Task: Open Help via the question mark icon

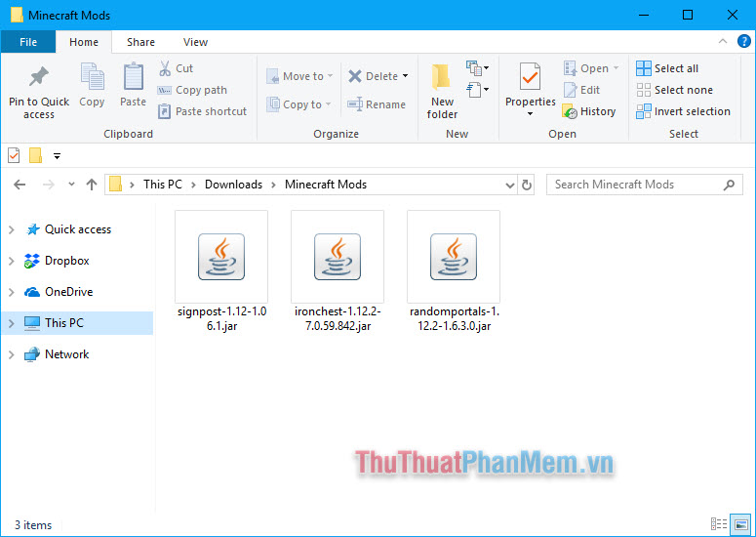Action: click(744, 41)
